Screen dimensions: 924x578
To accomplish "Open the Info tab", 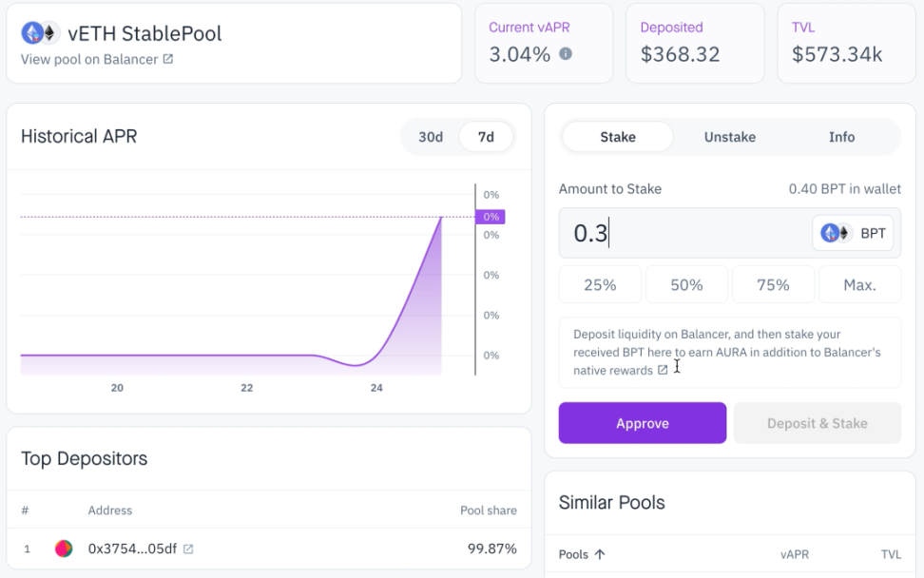I will [841, 137].
